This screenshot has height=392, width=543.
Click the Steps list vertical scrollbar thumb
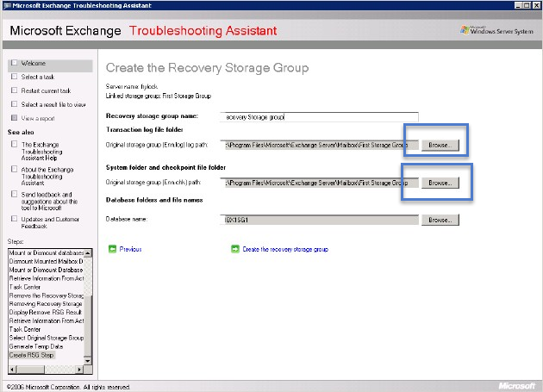[88, 327]
